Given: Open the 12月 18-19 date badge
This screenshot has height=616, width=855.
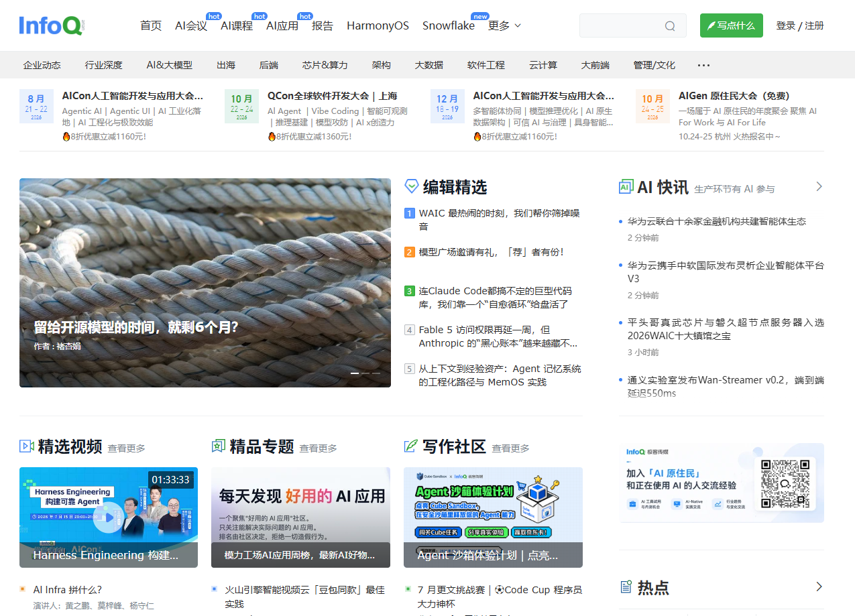Looking at the screenshot, I should 447,107.
